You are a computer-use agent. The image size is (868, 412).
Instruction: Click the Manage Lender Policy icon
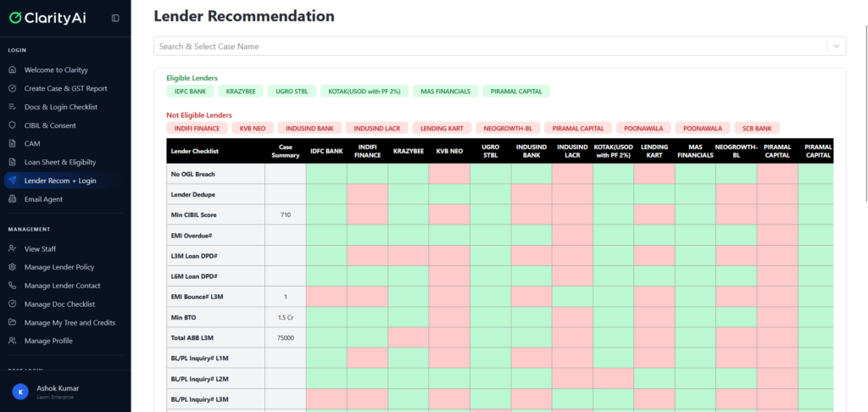(x=12, y=267)
